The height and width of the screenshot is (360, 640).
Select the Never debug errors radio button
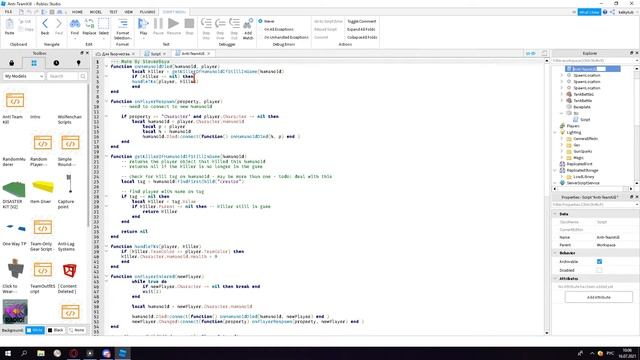coord(260,21)
